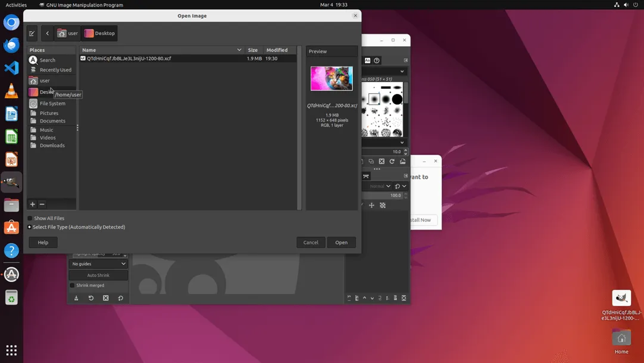Open Visual Studio Code from the dock
Viewport: 644px width, 363px height.
[11, 68]
